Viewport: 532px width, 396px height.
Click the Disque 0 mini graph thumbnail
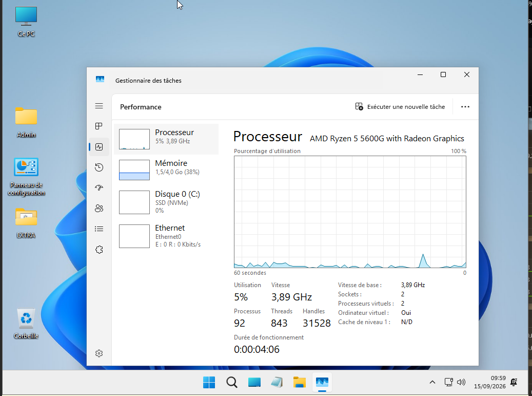134,202
